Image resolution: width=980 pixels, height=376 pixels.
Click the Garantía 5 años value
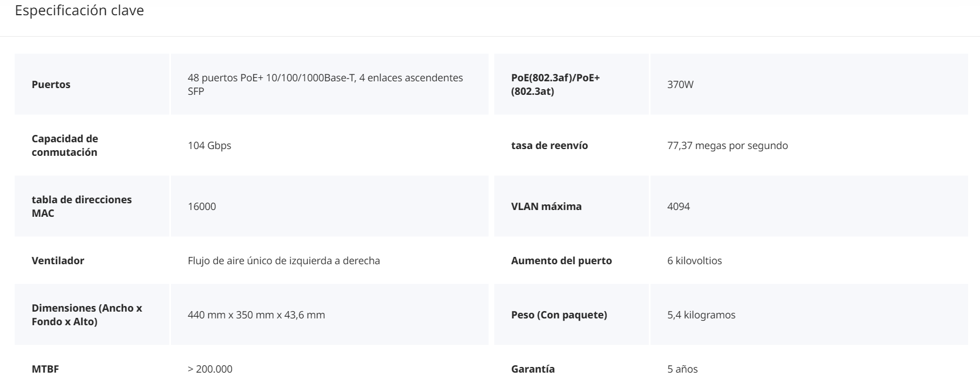(682, 369)
